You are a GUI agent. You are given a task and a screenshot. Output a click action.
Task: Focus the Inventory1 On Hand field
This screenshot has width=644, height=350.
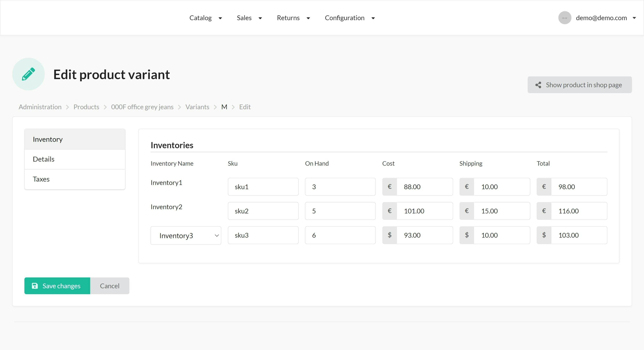click(340, 187)
